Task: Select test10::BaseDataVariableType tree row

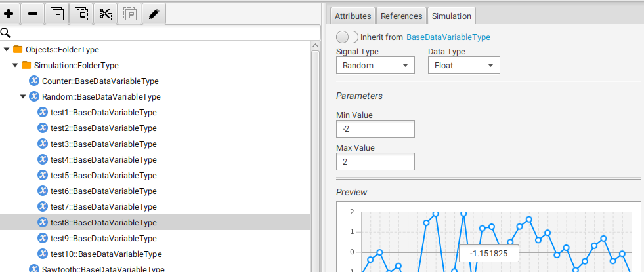Action: point(155,254)
